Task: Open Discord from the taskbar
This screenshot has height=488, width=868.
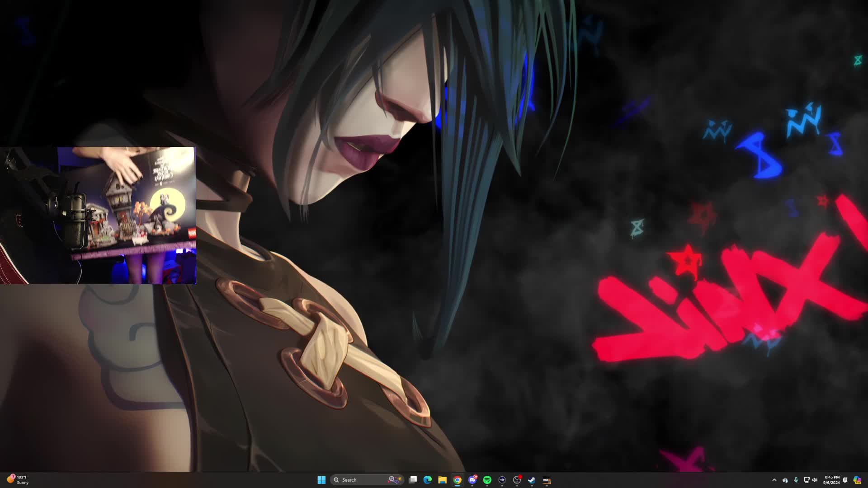Action: coord(472,480)
